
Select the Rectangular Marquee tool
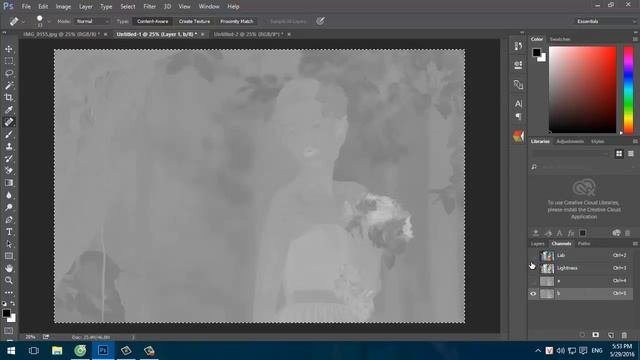tap(9, 61)
